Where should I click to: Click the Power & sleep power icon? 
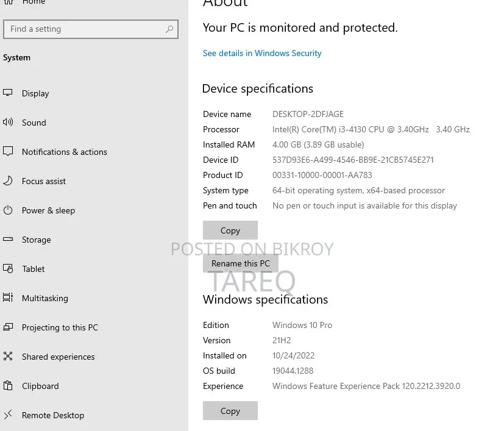pos(8,210)
